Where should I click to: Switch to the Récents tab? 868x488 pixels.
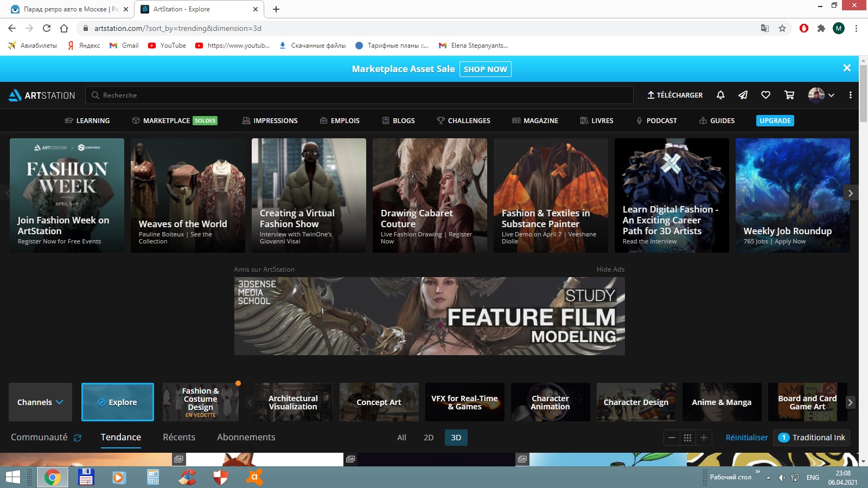point(179,437)
